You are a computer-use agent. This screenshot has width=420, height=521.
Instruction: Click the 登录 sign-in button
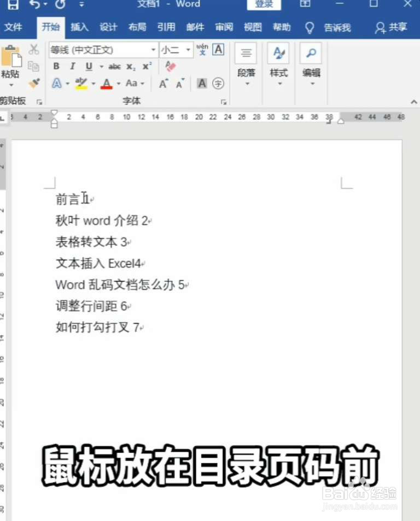pyautogui.click(x=264, y=4)
